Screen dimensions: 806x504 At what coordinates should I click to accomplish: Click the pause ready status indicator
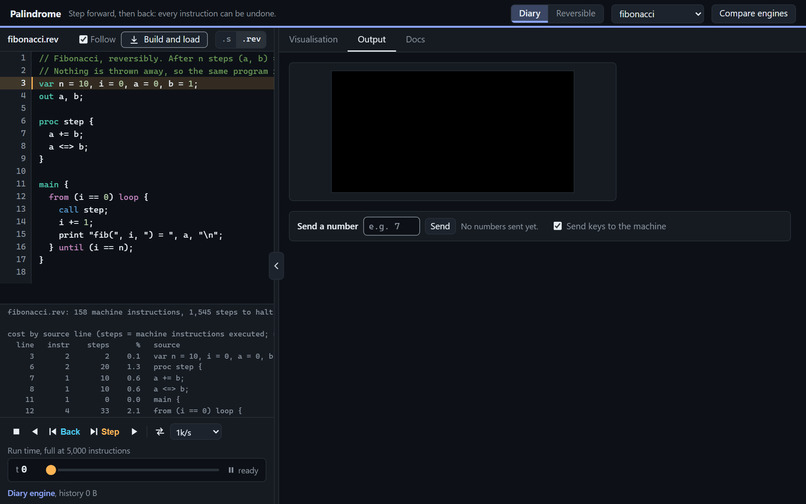[243, 470]
